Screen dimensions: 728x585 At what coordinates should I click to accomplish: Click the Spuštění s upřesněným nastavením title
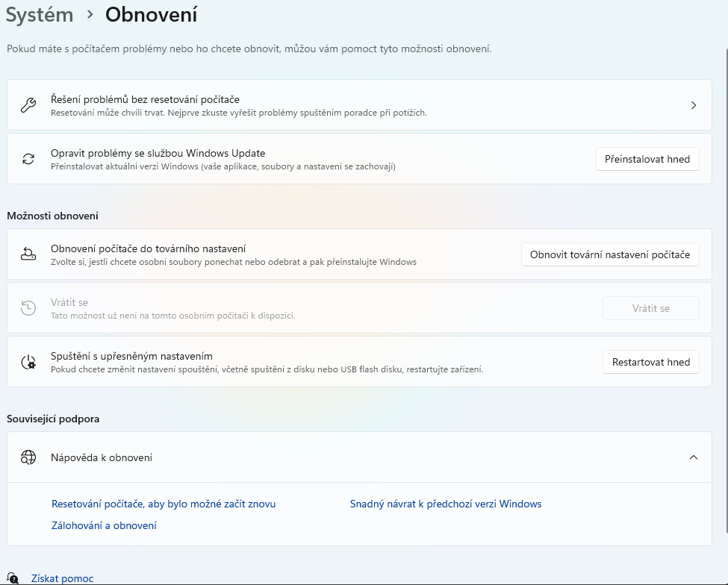[131, 356]
